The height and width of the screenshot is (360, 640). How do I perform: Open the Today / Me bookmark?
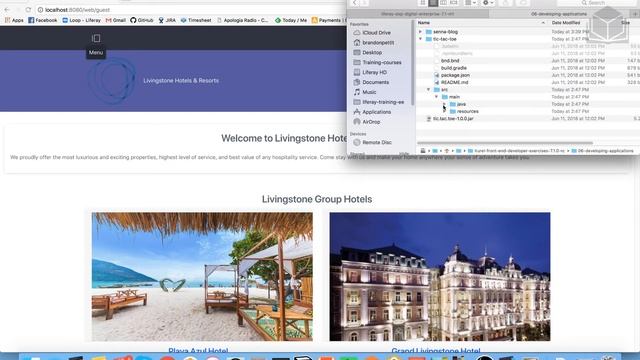pos(291,20)
